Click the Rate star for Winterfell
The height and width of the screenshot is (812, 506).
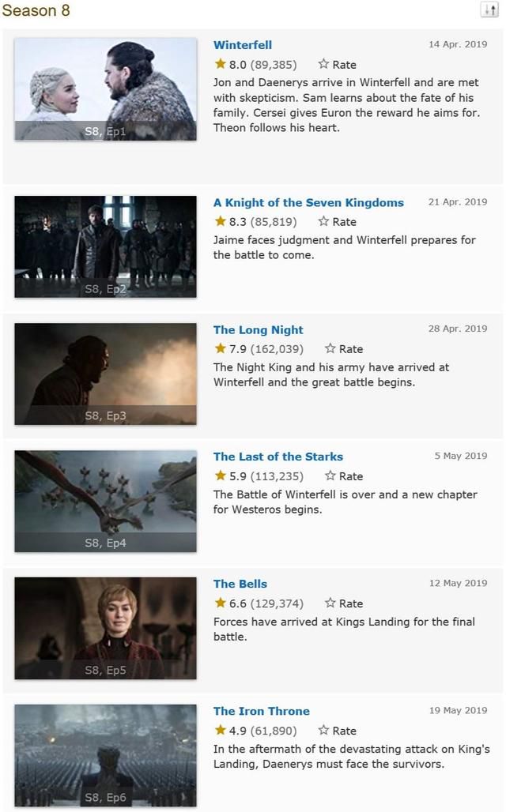(323, 64)
